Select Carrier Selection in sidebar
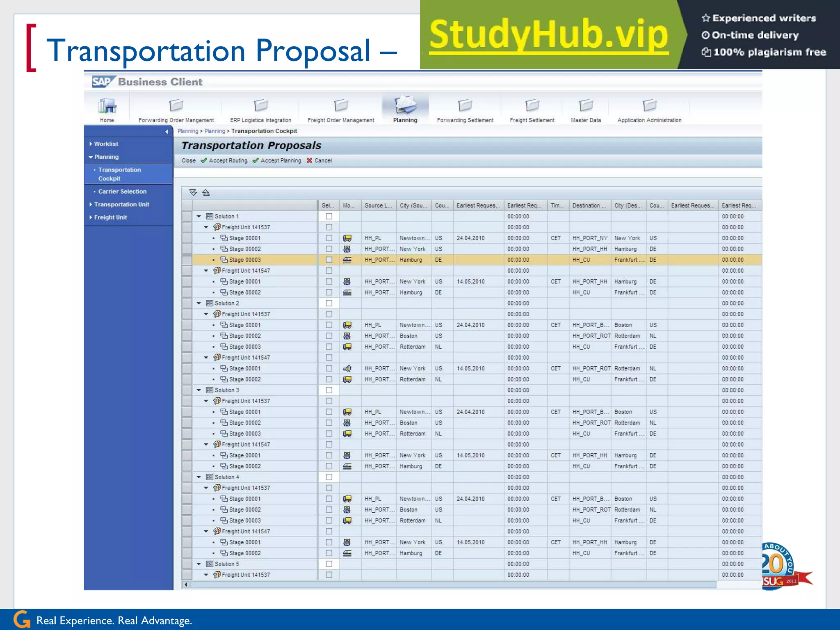Screen dimensions: 840x630 [122, 192]
